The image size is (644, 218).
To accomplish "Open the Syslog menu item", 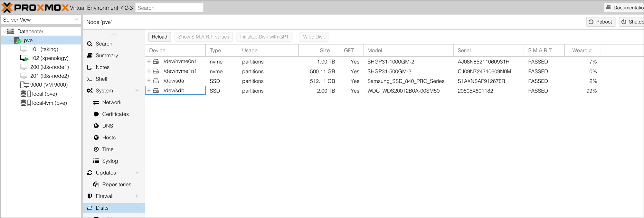I will 114,161.
